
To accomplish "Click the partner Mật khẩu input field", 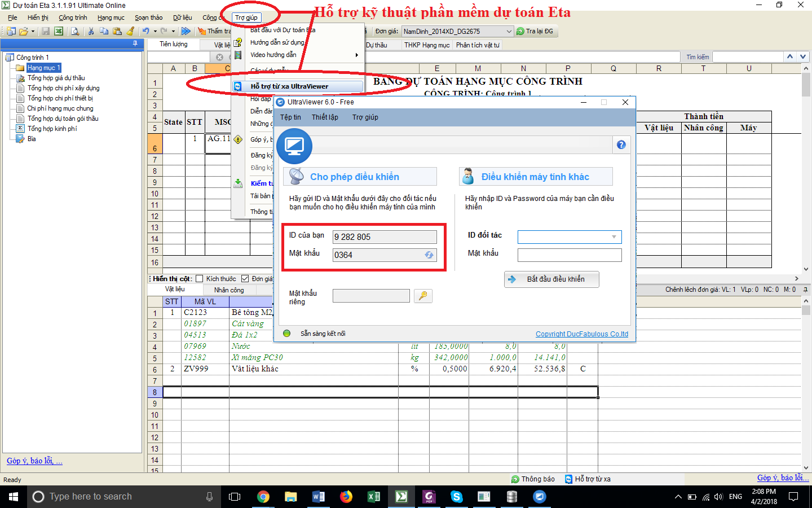I will (x=570, y=255).
